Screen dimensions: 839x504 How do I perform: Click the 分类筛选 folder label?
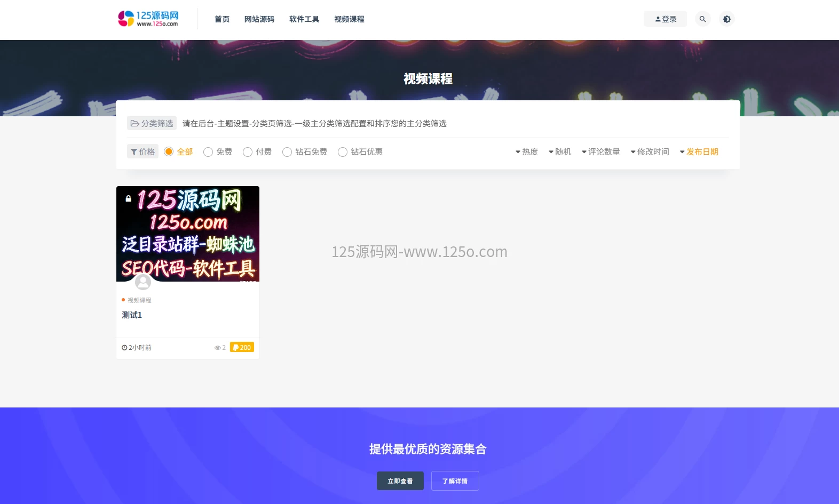point(152,123)
